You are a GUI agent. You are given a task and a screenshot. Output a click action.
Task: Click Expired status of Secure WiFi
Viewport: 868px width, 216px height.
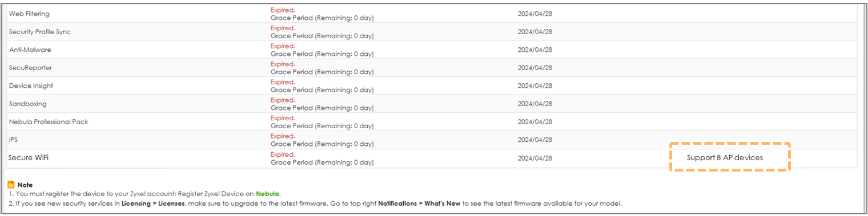[283, 154]
